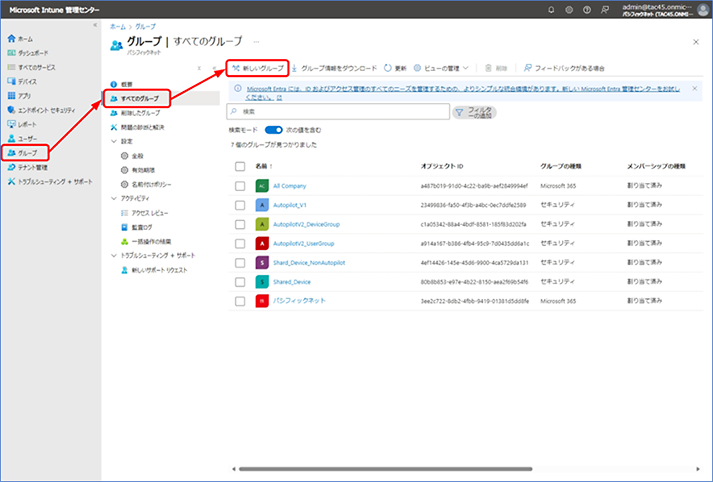Image resolution: width=713 pixels, height=482 pixels.
Task: Collapse トラブルシューティング + サポート section in menu
Action: [114, 256]
